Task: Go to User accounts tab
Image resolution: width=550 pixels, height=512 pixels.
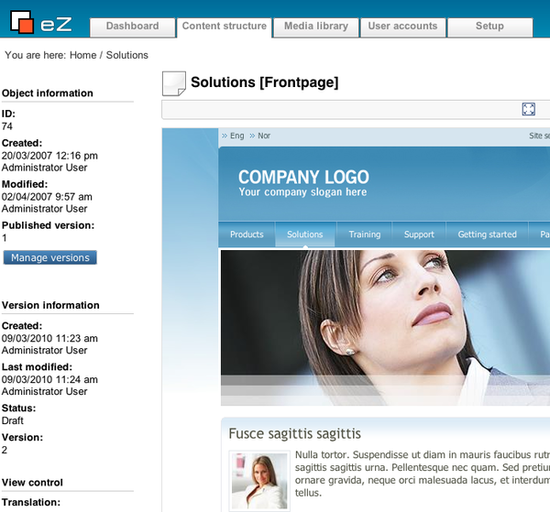Action: (x=403, y=27)
